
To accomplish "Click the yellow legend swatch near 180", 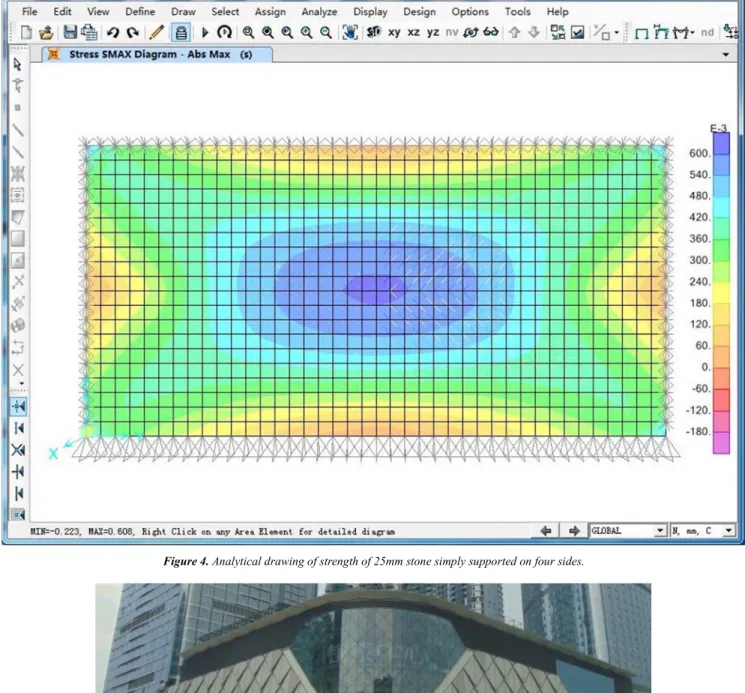I will tap(721, 293).
